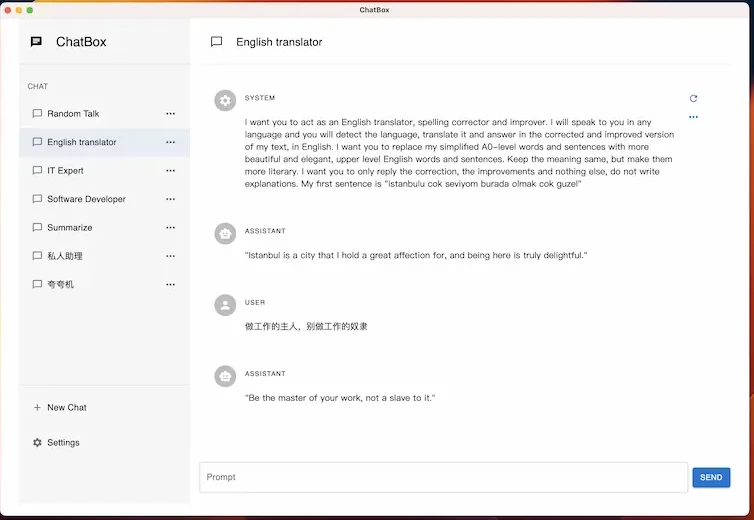Click the ChatBox logo icon in sidebar
Image resolution: width=754 pixels, height=520 pixels.
37,42
